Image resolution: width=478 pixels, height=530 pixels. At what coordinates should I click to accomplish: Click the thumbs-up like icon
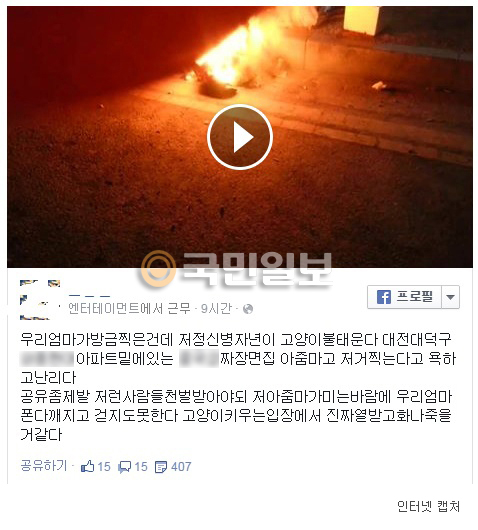(88, 466)
